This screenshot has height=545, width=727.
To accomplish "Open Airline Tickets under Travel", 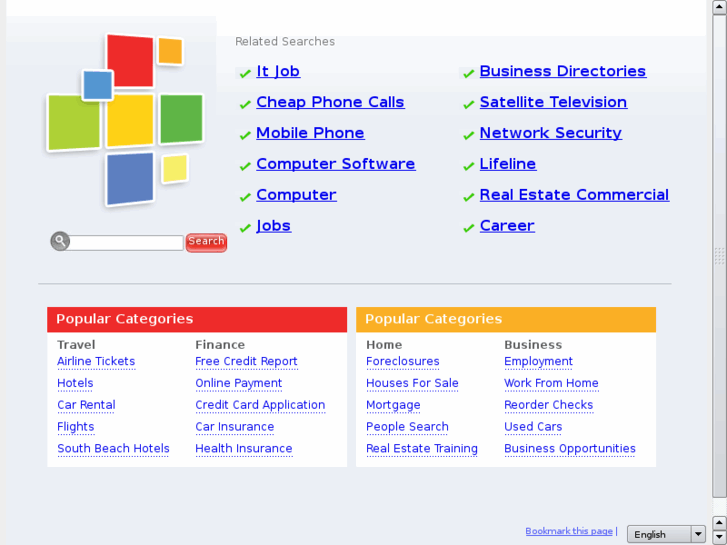I will (x=96, y=361).
